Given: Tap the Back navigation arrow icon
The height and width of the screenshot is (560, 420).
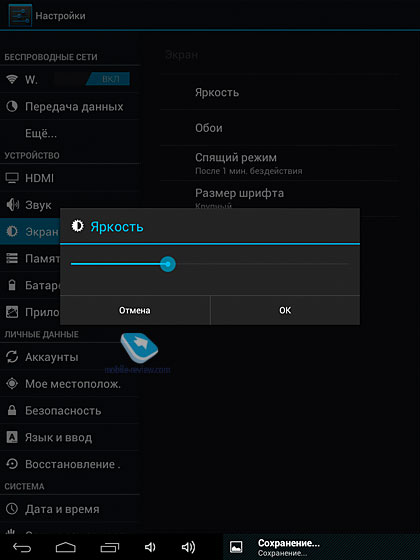Looking at the screenshot, I should pyautogui.click(x=22, y=547).
